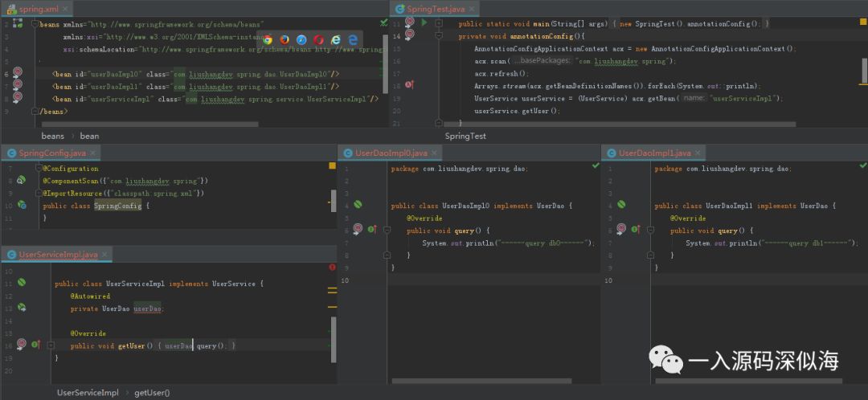Collapse the annotationConfig method fold marker
Image resolution: width=868 pixels, height=400 pixels.
[x=439, y=35]
